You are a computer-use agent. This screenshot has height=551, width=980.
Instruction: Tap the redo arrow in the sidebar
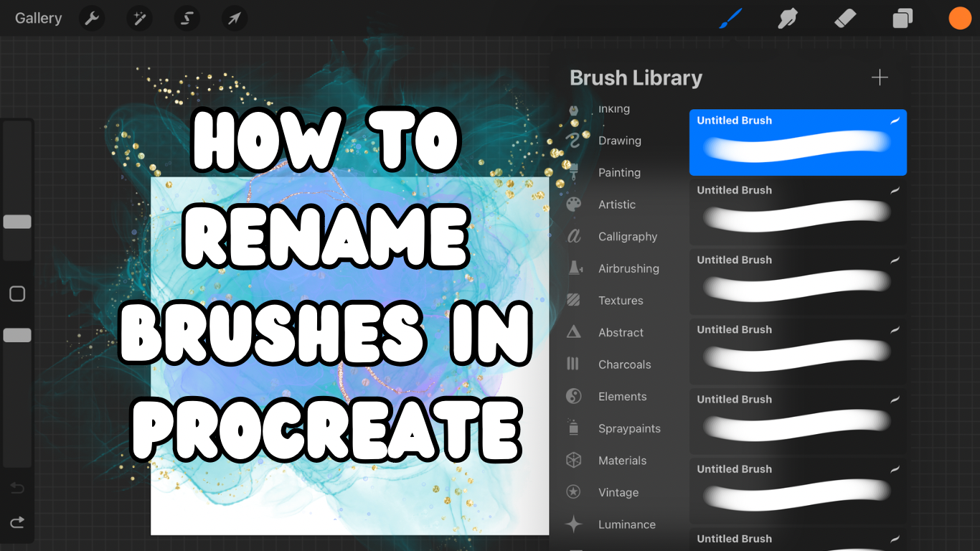pos(17,522)
